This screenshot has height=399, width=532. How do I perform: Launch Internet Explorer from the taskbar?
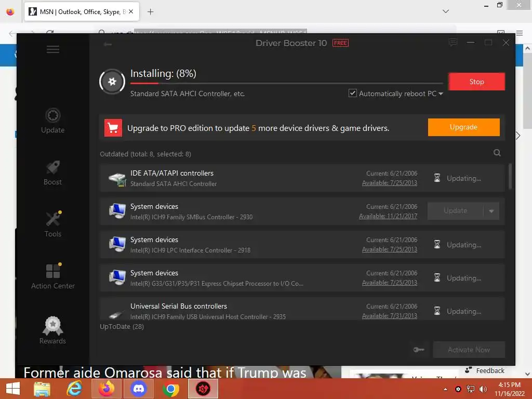click(74, 389)
